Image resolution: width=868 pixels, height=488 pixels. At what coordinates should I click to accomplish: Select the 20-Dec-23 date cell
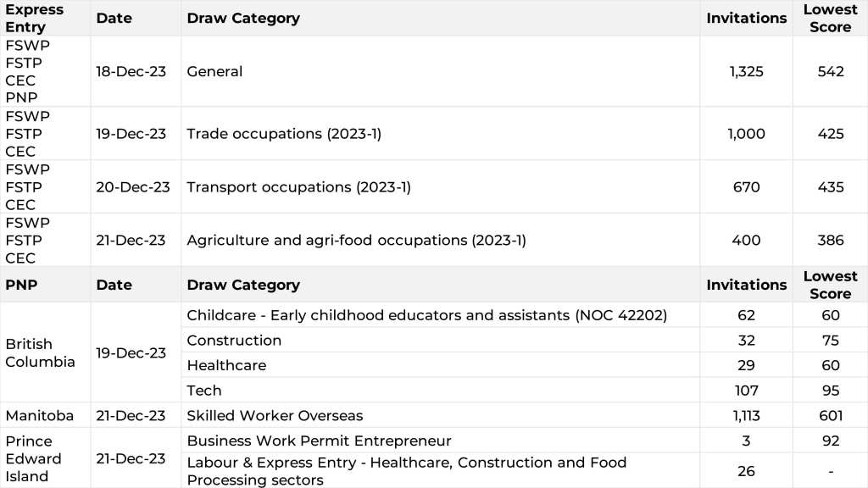(133, 187)
